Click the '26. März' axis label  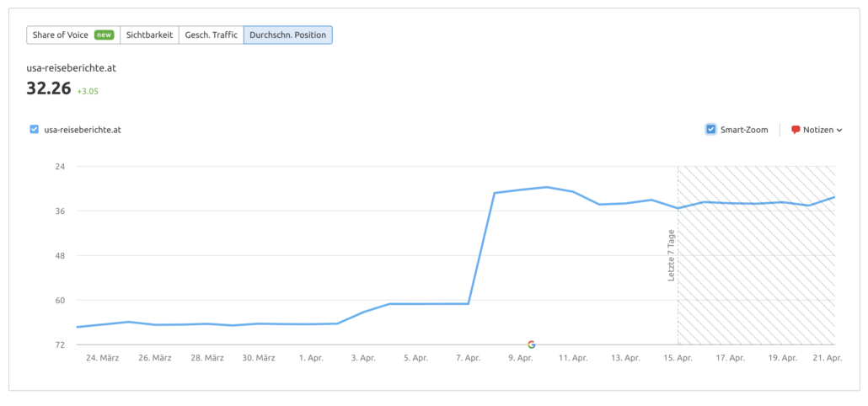[155, 358]
